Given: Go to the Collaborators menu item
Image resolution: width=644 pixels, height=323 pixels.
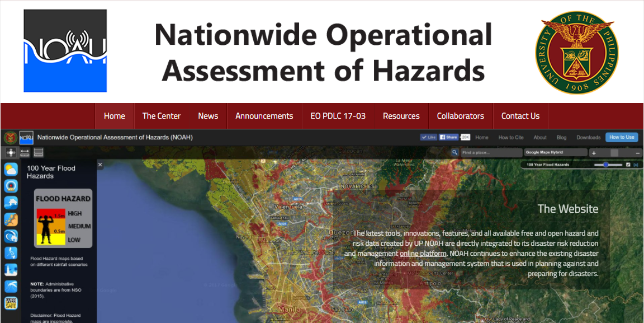Looking at the screenshot, I should pos(460,116).
